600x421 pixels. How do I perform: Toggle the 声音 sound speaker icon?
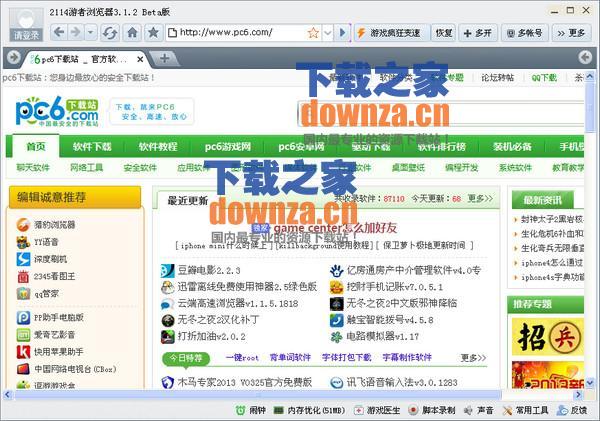(x=468, y=411)
